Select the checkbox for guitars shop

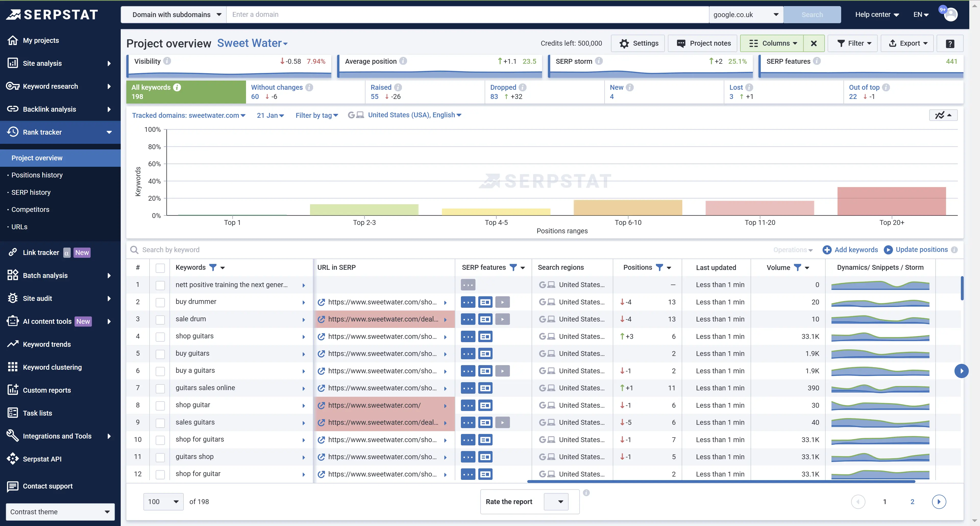[160, 457]
